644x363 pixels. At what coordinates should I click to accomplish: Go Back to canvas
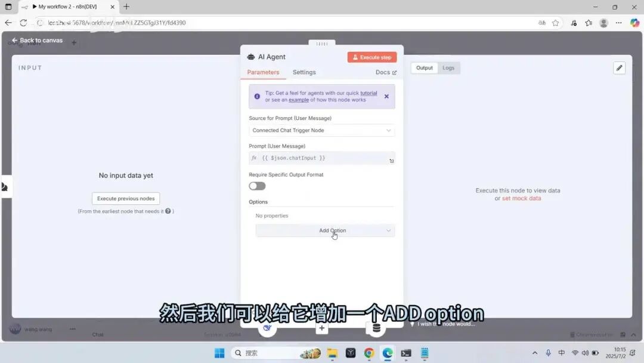(38, 40)
